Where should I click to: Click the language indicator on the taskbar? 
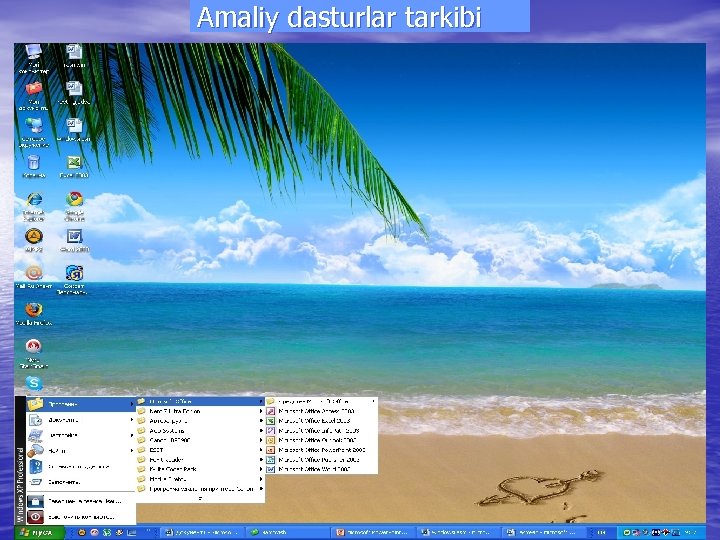tap(601, 533)
